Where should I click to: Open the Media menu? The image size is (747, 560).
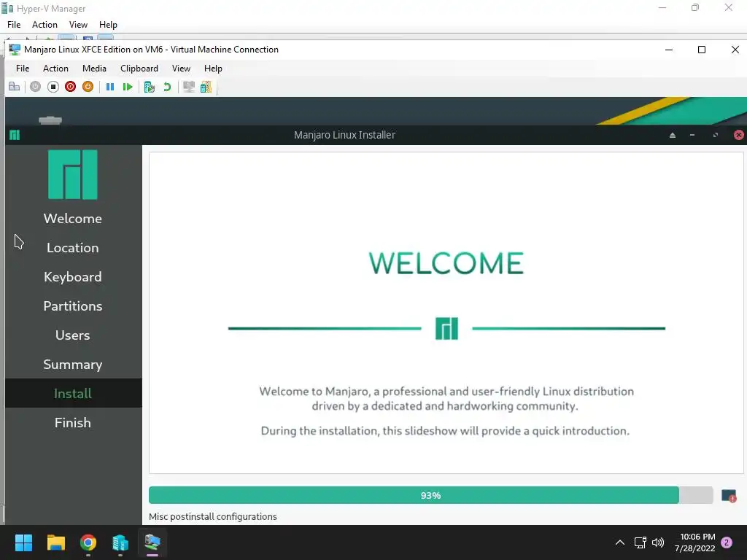(x=94, y=69)
